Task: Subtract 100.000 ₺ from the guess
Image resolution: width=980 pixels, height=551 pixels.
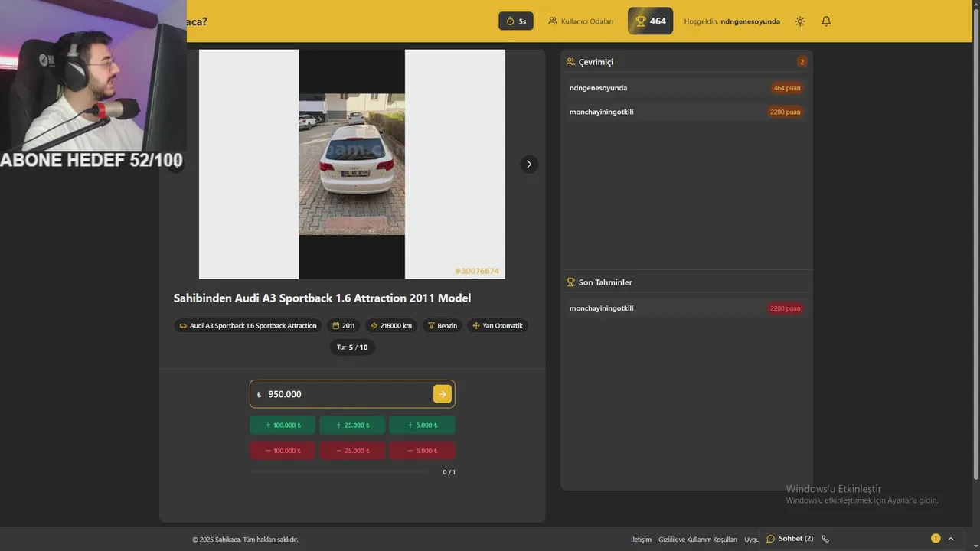Action: 283,451
